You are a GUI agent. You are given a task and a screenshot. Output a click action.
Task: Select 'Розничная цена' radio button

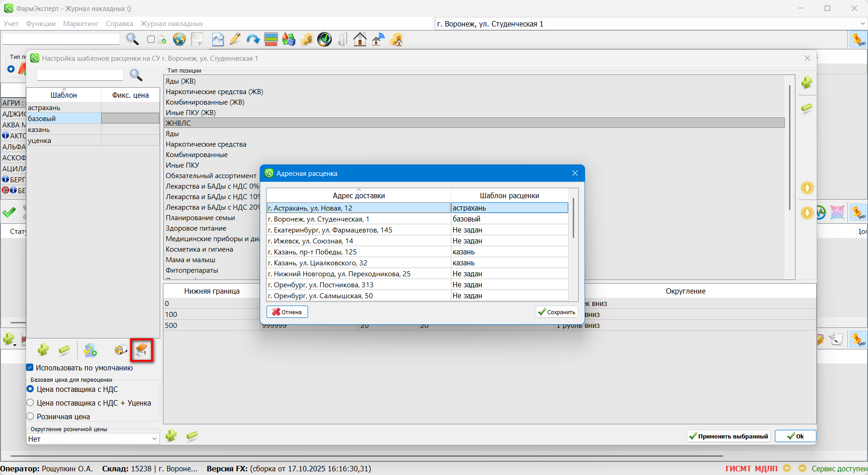31,417
